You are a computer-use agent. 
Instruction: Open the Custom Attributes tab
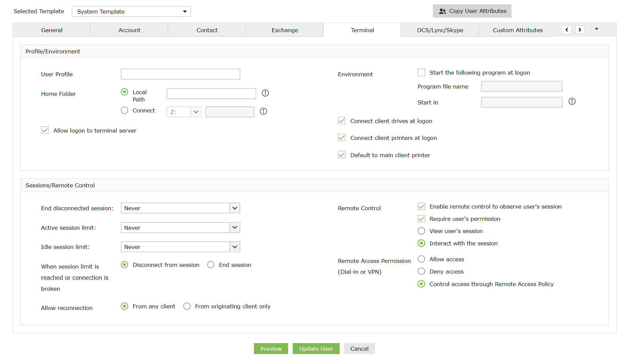(x=517, y=30)
